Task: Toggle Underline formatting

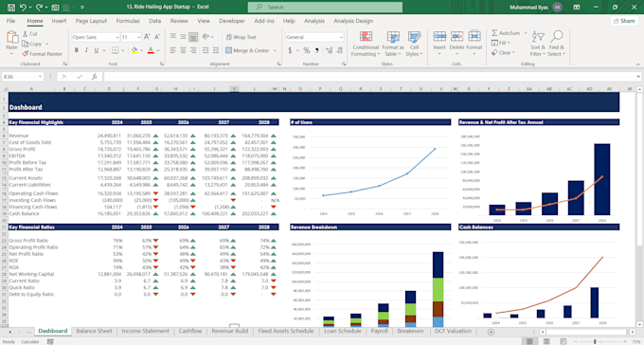Action: click(96, 50)
